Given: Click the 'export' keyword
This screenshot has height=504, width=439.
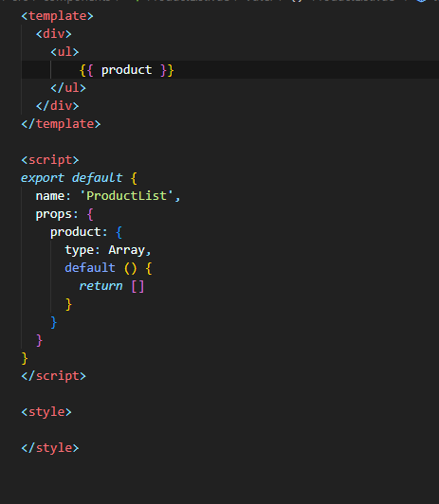Looking at the screenshot, I should click(x=43, y=178).
